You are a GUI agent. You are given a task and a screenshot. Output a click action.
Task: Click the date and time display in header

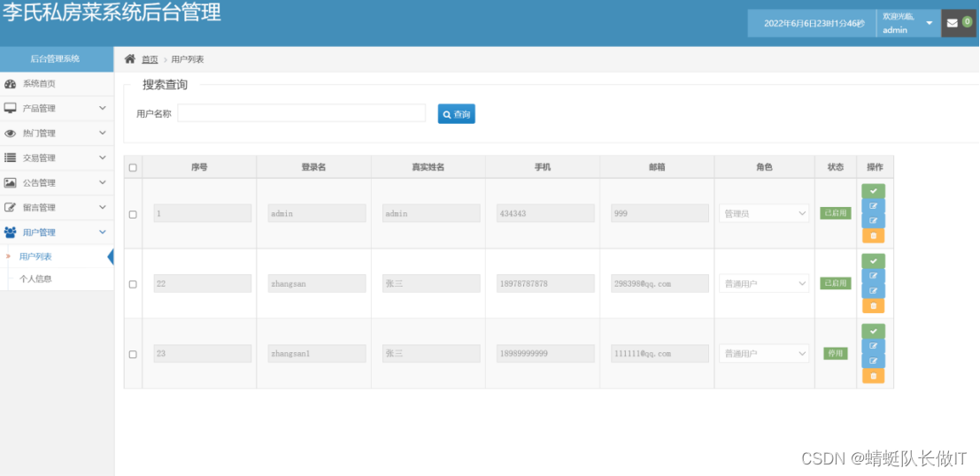tap(814, 23)
